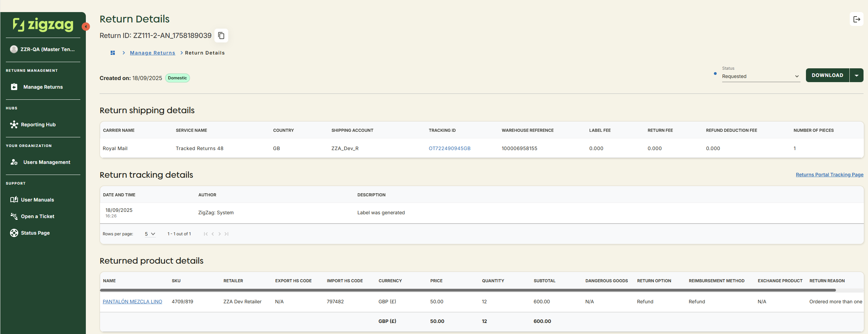Click the ZZR-QA user avatar
Image resolution: width=868 pixels, height=334 pixels.
point(14,49)
